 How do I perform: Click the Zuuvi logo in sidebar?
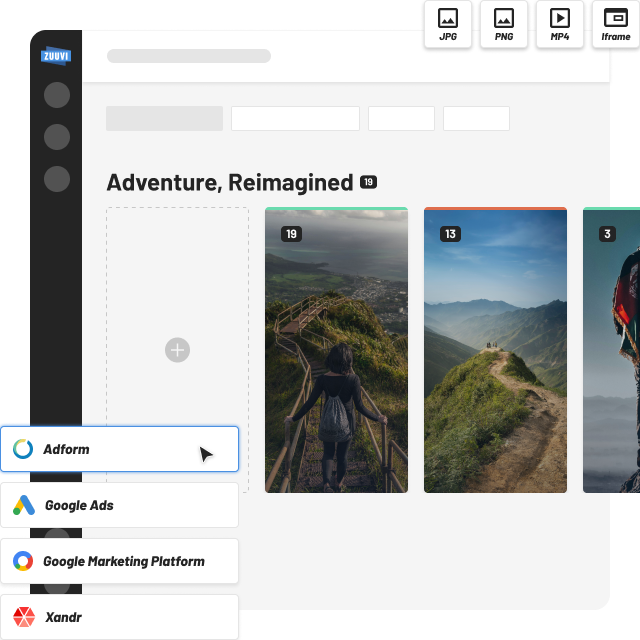(56, 56)
